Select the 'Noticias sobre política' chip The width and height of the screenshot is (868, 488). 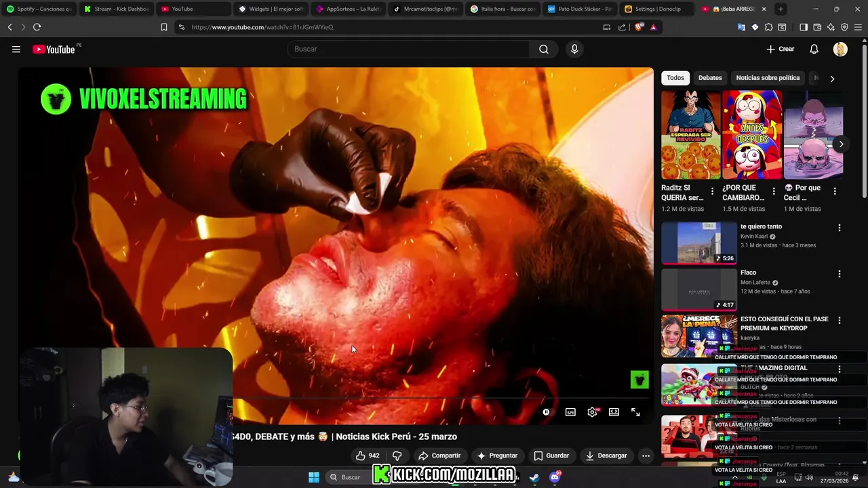768,78
